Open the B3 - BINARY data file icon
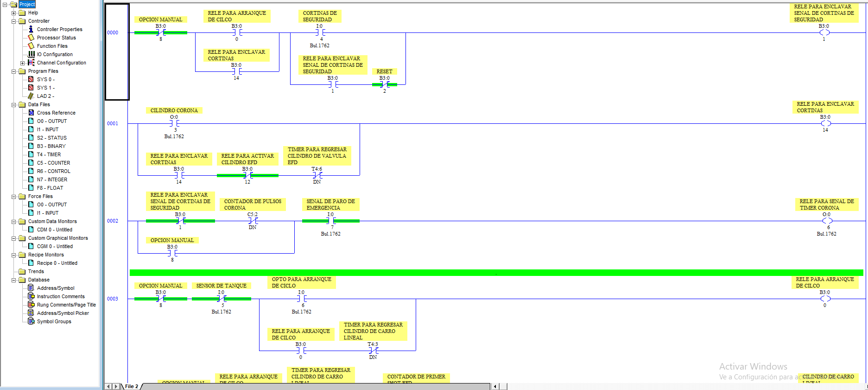 click(31, 146)
